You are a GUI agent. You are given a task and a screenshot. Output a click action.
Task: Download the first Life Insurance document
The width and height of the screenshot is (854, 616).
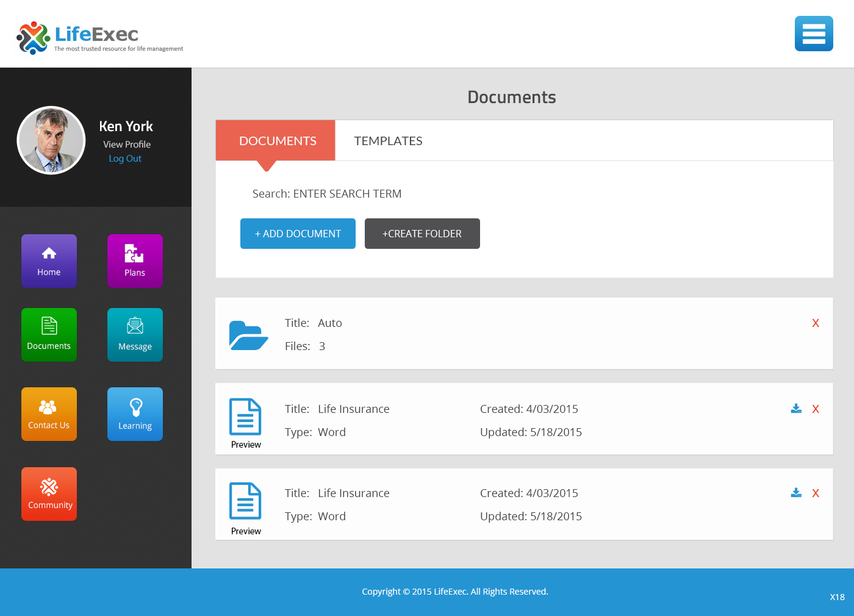pyautogui.click(x=796, y=409)
